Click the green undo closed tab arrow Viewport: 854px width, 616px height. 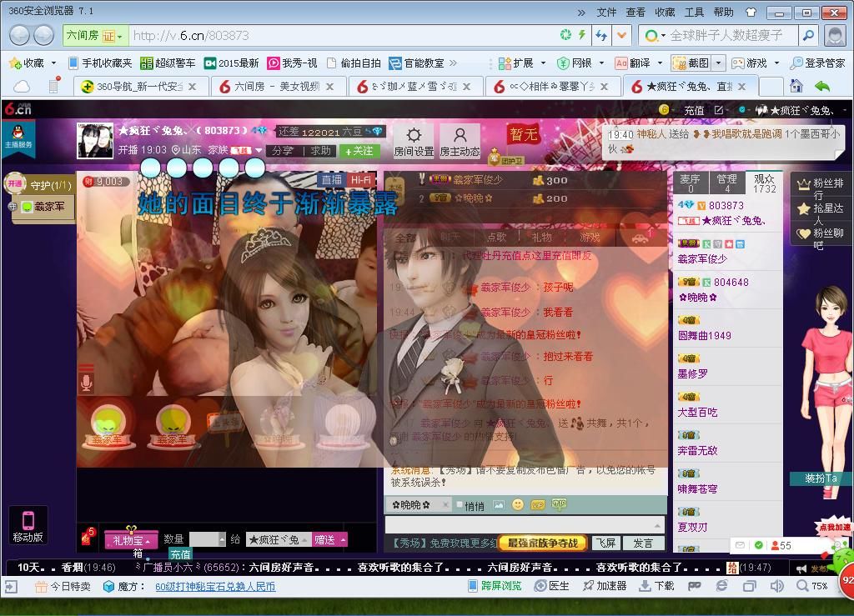(x=822, y=85)
